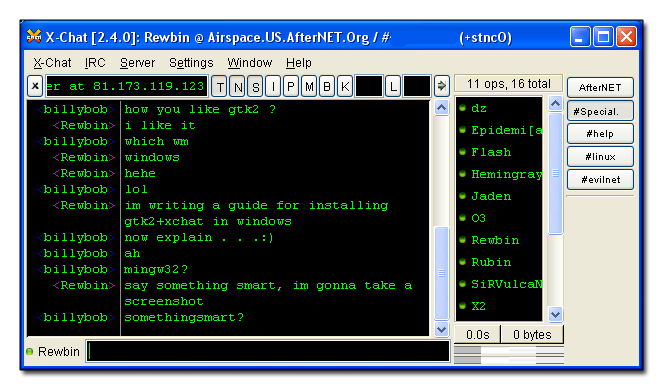Click the green arrow beside the mode buttons

coord(441,86)
